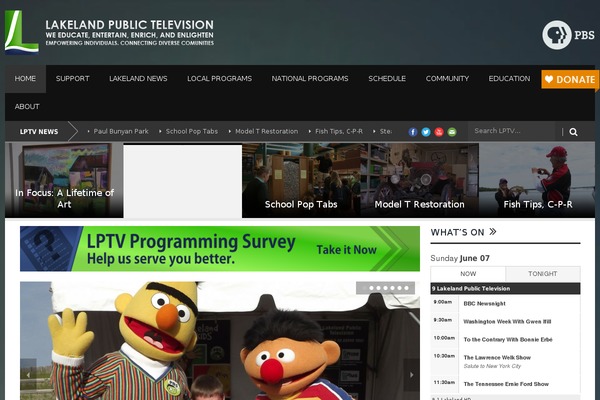The image size is (600, 400).
Task: Click the Sunday June 07 date
Action: coord(460,258)
